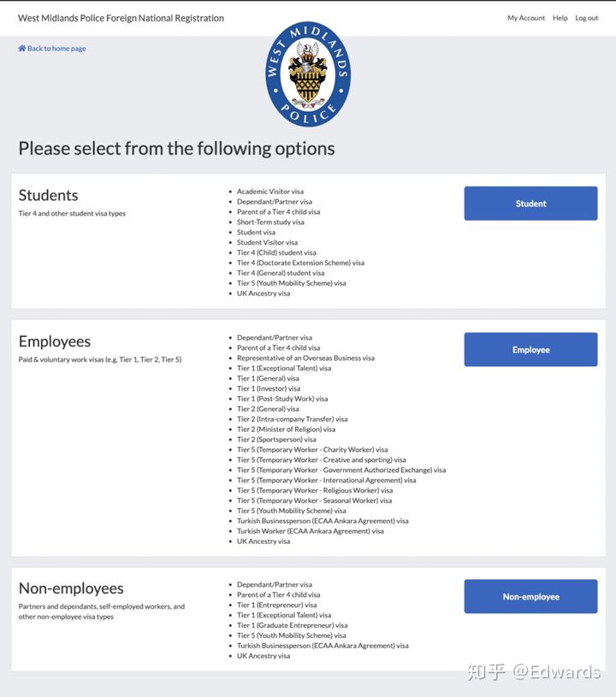Click Turkish Worker (ECAA Ankara Agreement) visa
The width and height of the screenshot is (616, 697).
click(310, 531)
